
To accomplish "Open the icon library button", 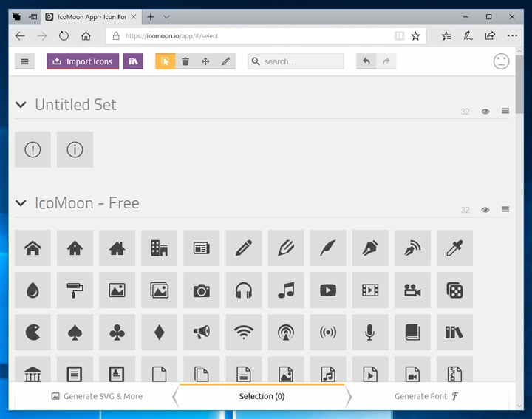I will pyautogui.click(x=133, y=61).
